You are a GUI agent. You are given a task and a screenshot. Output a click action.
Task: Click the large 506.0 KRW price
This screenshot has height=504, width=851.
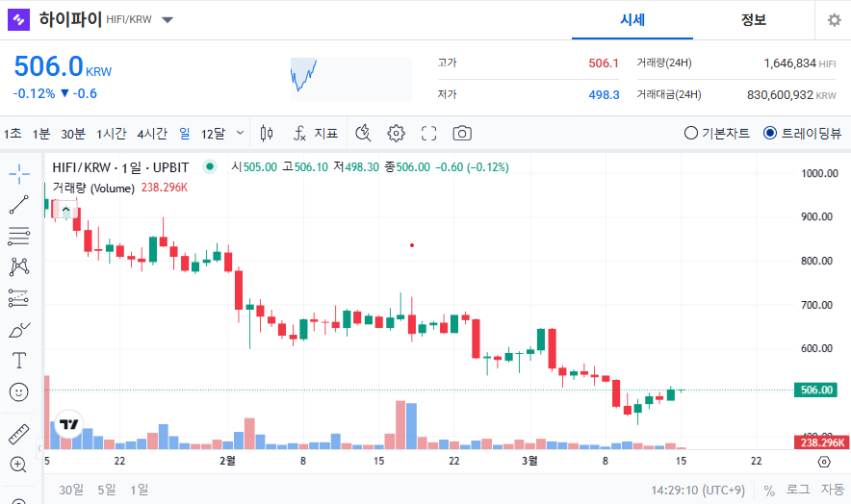point(63,66)
